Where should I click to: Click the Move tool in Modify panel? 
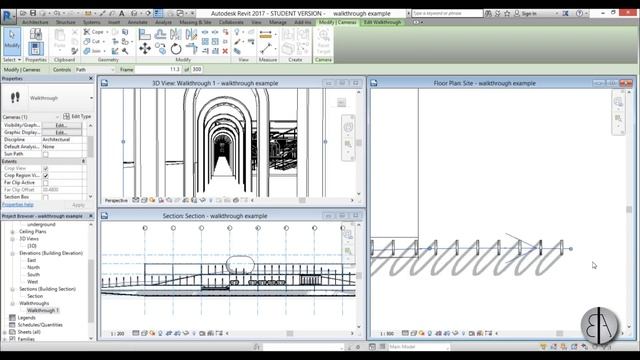144,49
